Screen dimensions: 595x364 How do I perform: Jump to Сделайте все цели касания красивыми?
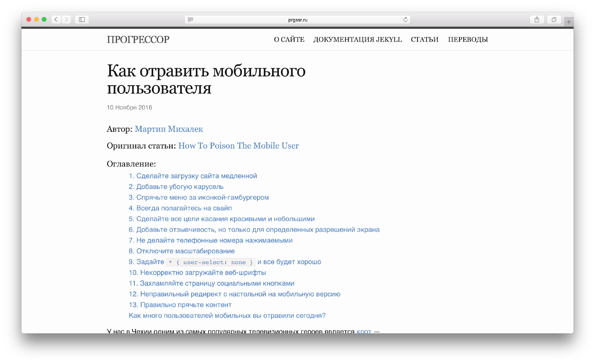pyautogui.click(x=221, y=219)
